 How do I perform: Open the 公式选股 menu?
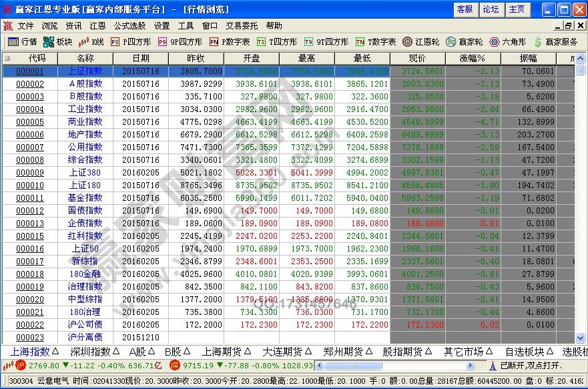(131, 26)
